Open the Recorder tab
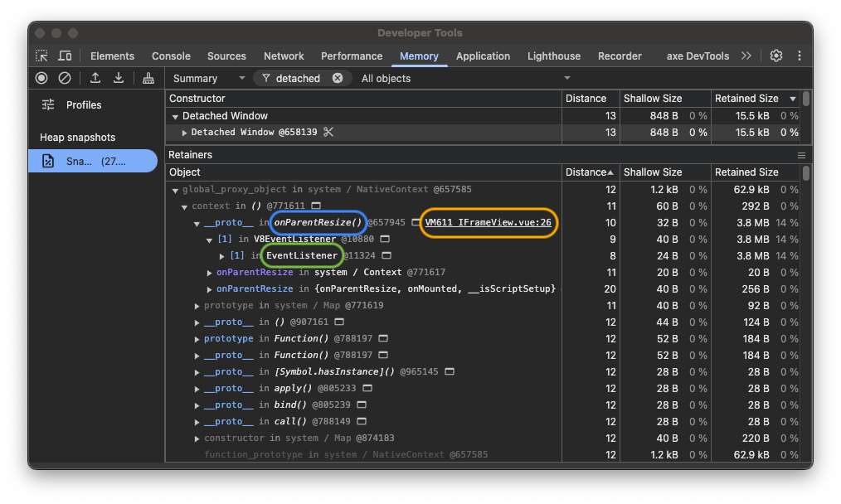Viewport: 841px width, 504px height. tap(620, 56)
